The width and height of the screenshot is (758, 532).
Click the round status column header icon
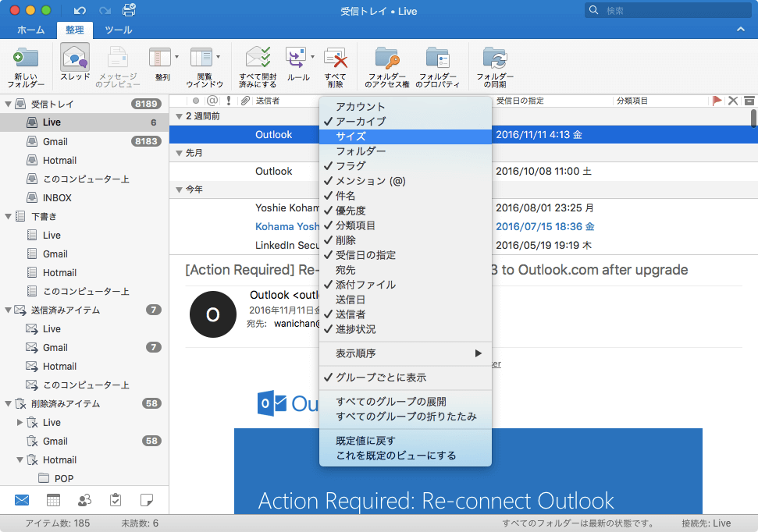tap(195, 101)
